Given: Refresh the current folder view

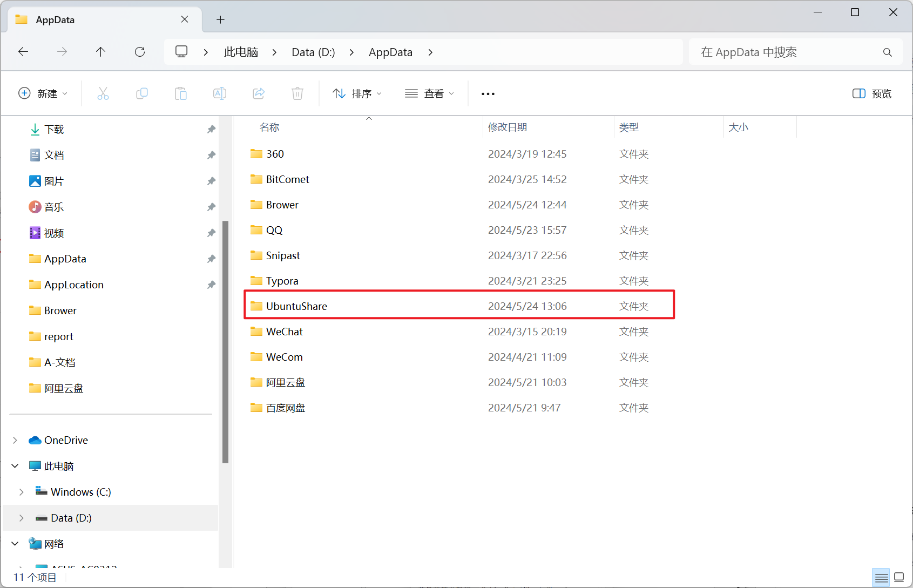Looking at the screenshot, I should coord(140,52).
